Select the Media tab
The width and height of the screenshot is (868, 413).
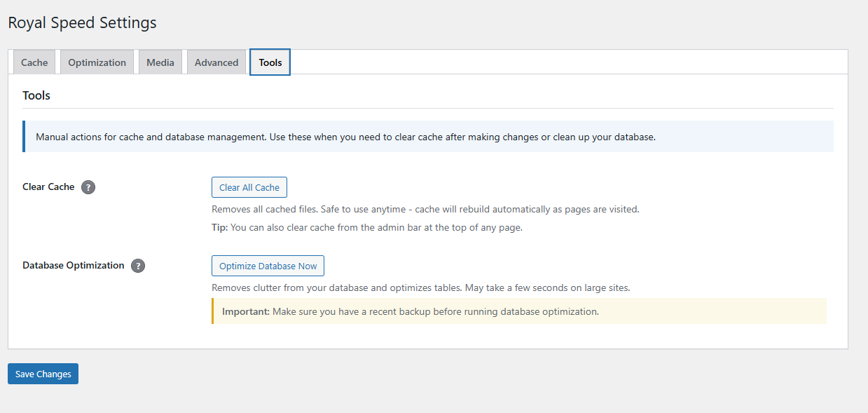[160, 62]
